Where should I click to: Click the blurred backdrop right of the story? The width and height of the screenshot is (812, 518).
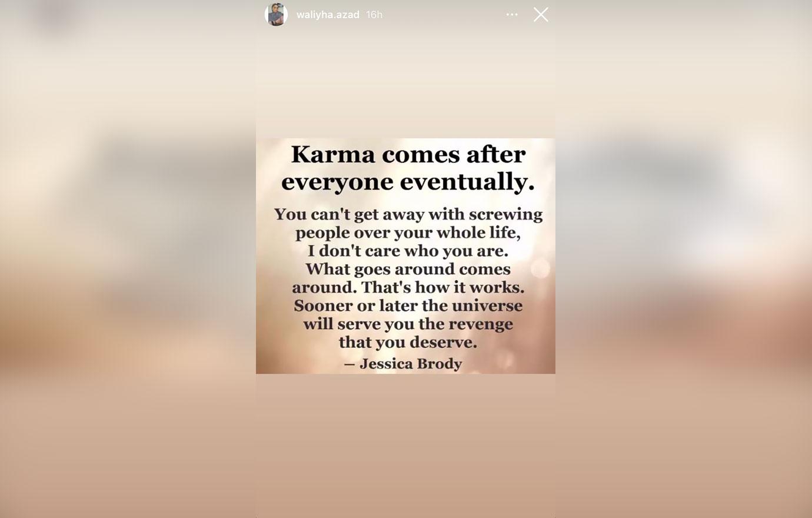[x=684, y=259]
